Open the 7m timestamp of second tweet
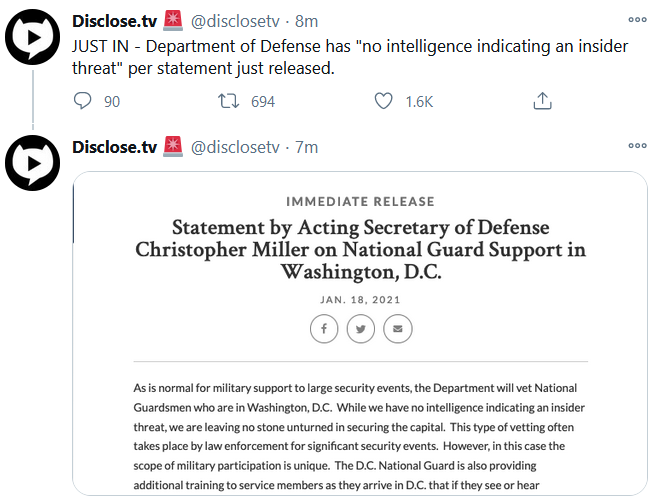Viewport: 663px width, 498px height. pos(306,147)
